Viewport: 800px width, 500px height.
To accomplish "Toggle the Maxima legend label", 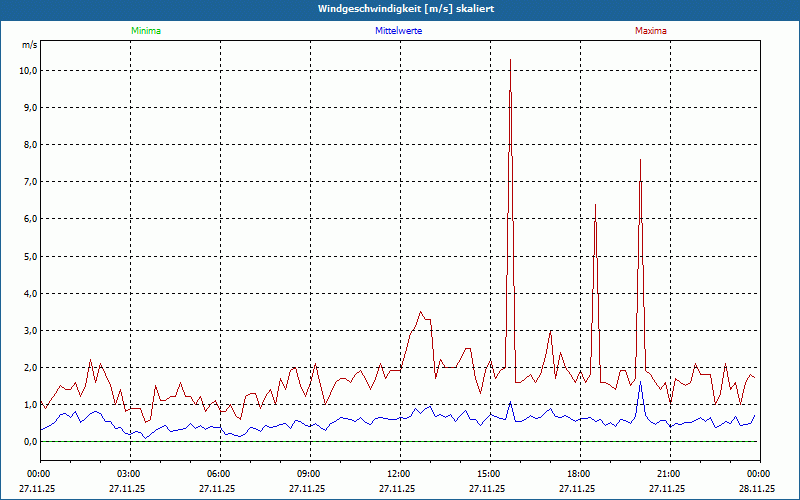I will tap(650, 31).
